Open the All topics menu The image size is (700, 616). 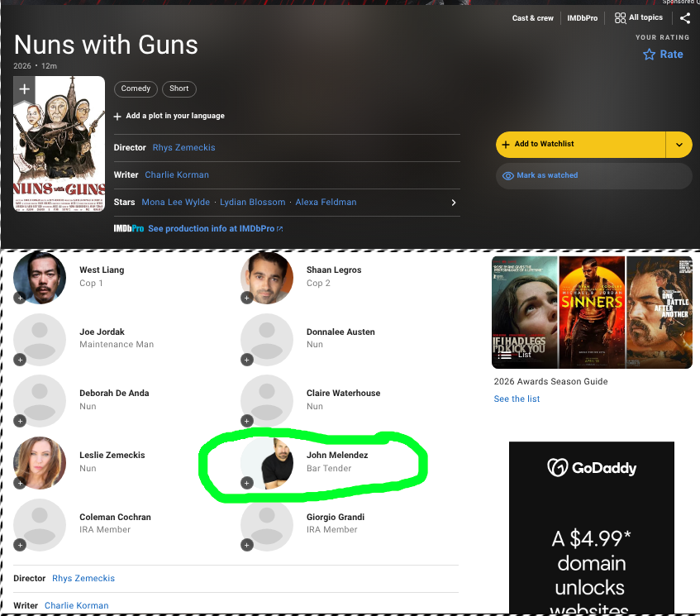[x=639, y=18]
